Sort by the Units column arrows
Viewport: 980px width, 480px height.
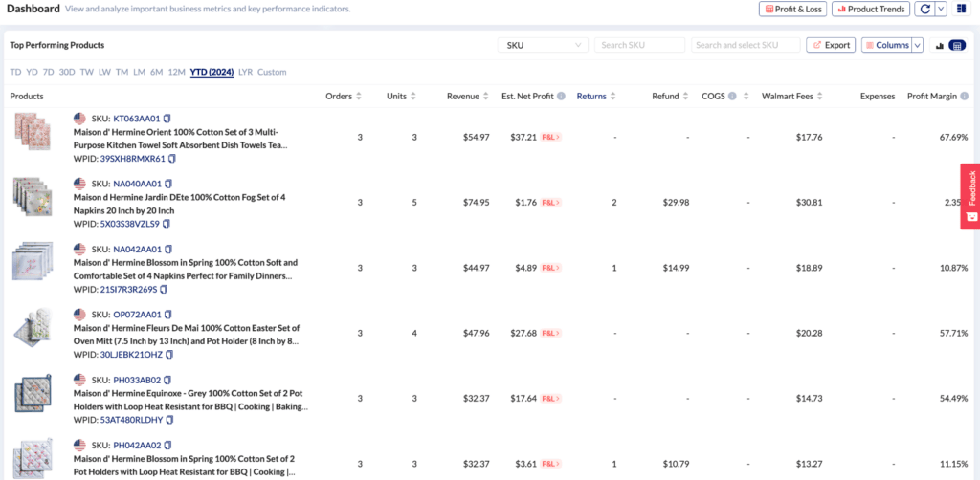pos(413,97)
